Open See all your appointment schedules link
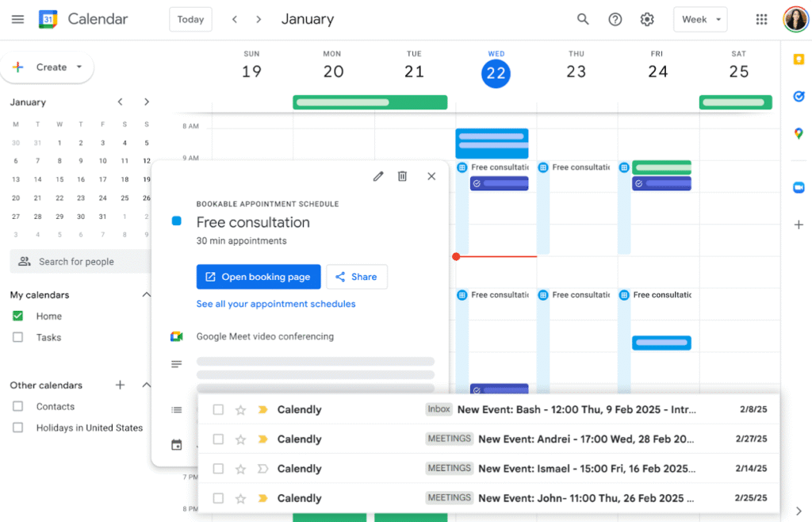Screen dimensions: 812x522 click(275, 304)
